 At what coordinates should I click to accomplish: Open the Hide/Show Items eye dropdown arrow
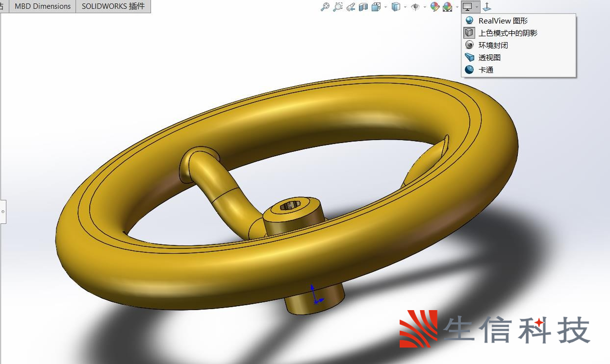[x=425, y=7]
